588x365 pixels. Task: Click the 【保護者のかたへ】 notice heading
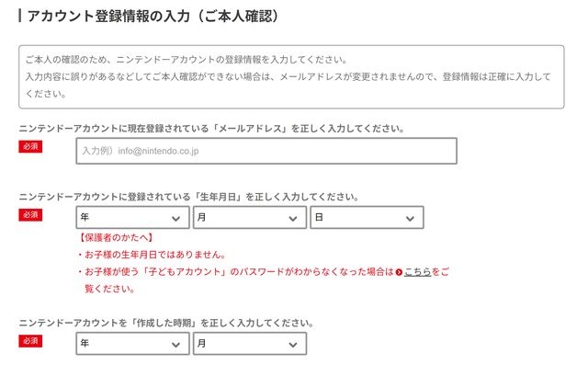click(x=116, y=237)
